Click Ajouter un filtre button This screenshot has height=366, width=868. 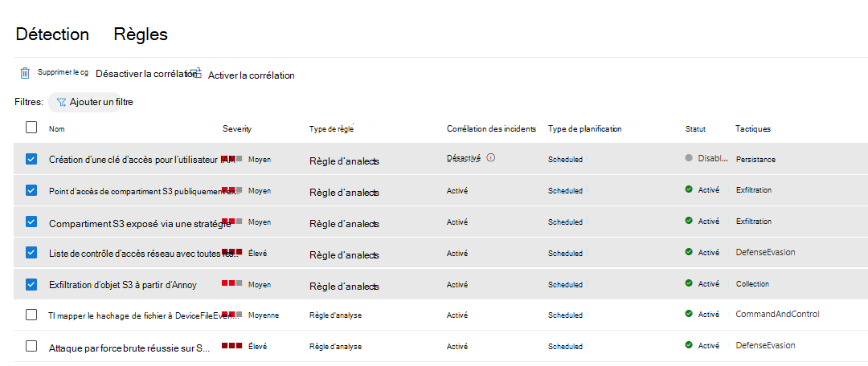84,102
